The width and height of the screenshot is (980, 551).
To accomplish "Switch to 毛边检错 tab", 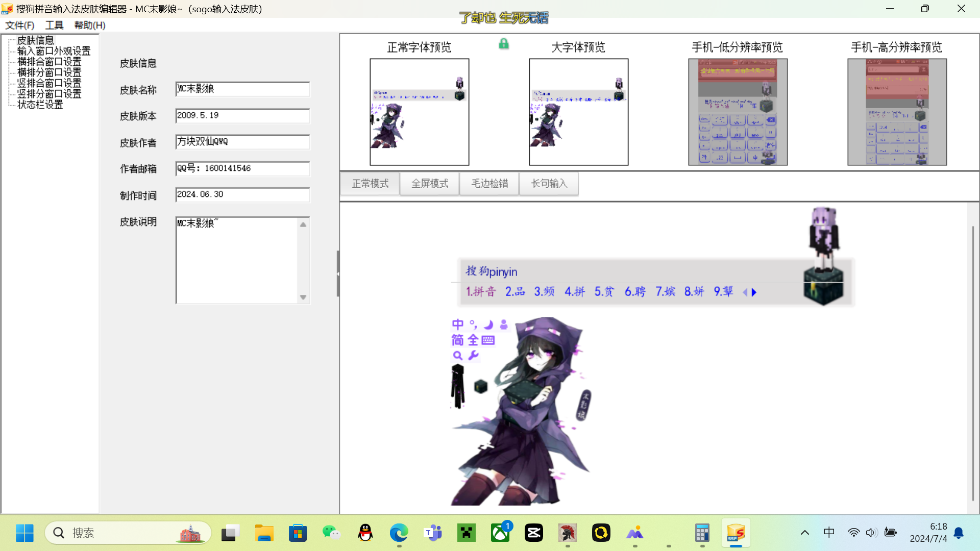I will (489, 184).
